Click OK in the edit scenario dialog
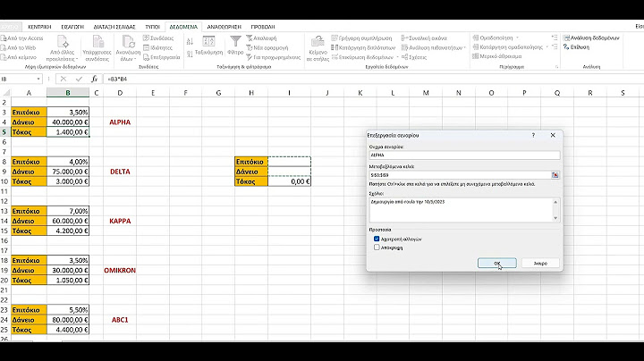Screen dimensions: 644x361 pos(497,264)
